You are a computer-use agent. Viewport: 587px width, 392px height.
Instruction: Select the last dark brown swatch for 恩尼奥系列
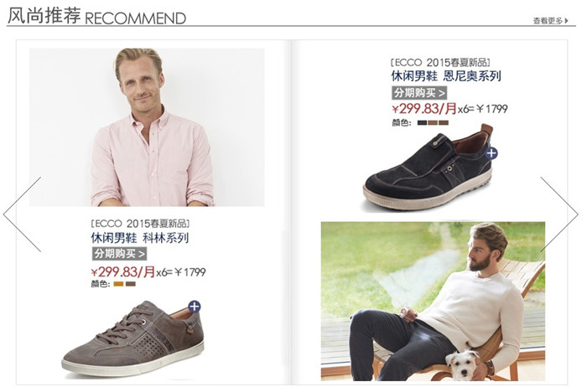click(444, 122)
